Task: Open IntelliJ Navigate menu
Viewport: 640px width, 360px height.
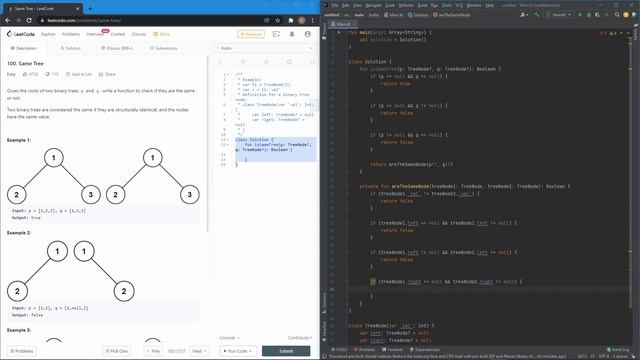Action: click(x=373, y=5)
